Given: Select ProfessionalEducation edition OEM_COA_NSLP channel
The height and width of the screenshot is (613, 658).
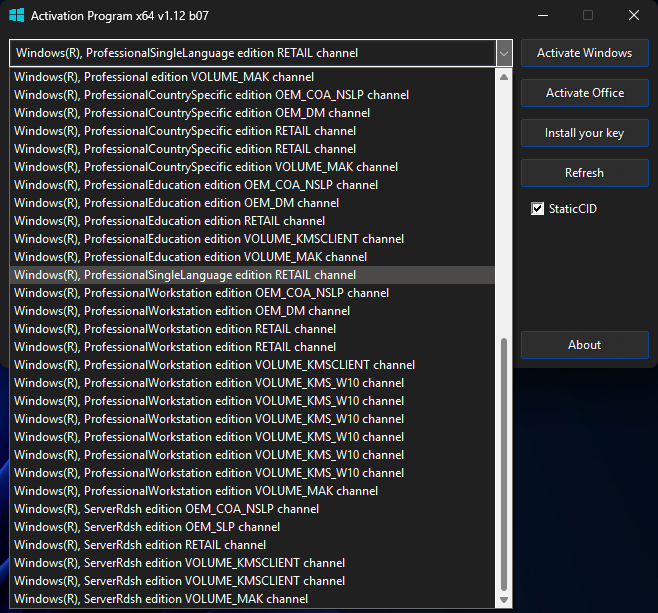Looking at the screenshot, I should 252,185.
